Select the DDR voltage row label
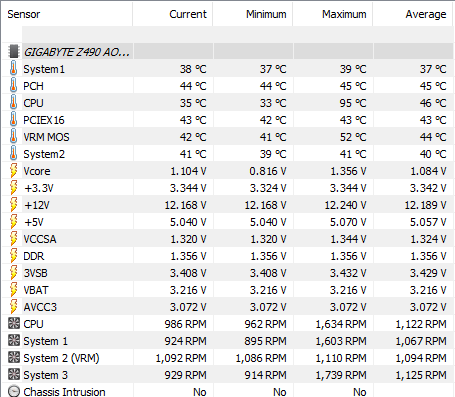The image size is (455, 397). click(x=34, y=256)
